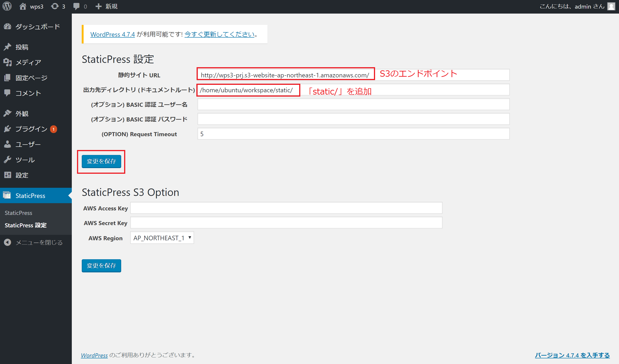The width and height of the screenshot is (619, 364).
Task: Select the StaticPress top-level sidebar menu
Action: coord(36,195)
